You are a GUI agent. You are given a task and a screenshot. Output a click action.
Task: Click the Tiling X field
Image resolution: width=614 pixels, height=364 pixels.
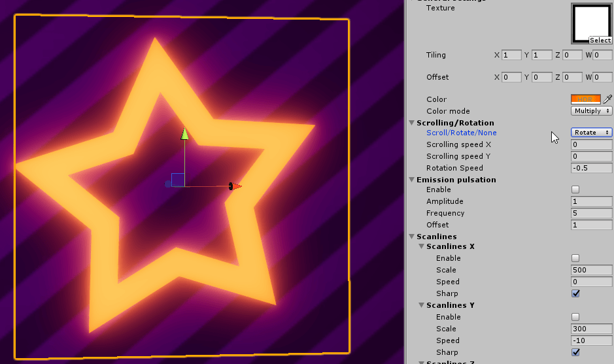click(511, 55)
